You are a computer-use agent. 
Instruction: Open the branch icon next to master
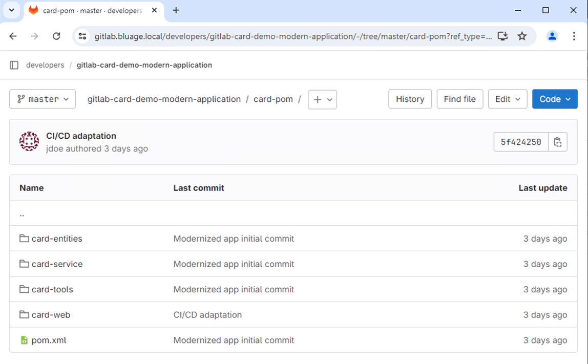(20, 99)
